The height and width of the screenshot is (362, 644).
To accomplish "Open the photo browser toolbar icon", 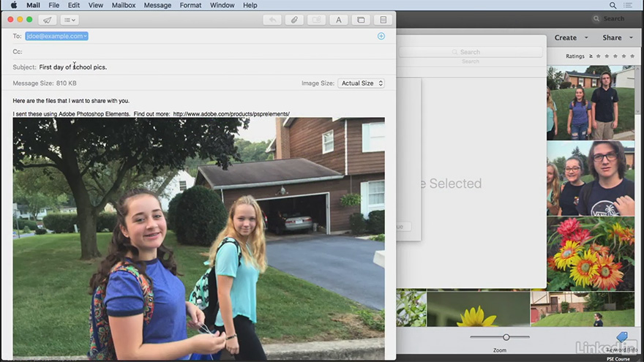I will click(361, 20).
